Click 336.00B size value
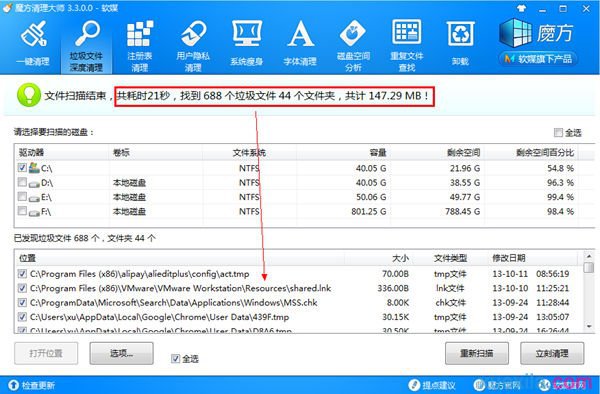 [393, 288]
